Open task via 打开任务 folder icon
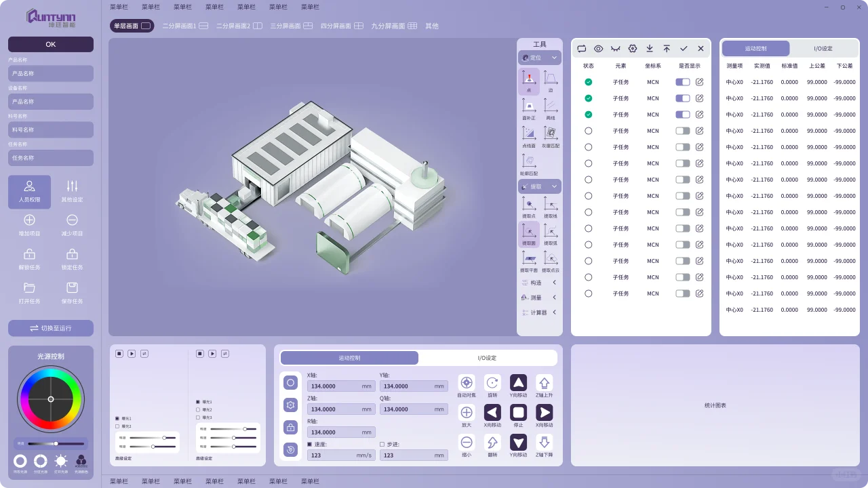 (29, 287)
